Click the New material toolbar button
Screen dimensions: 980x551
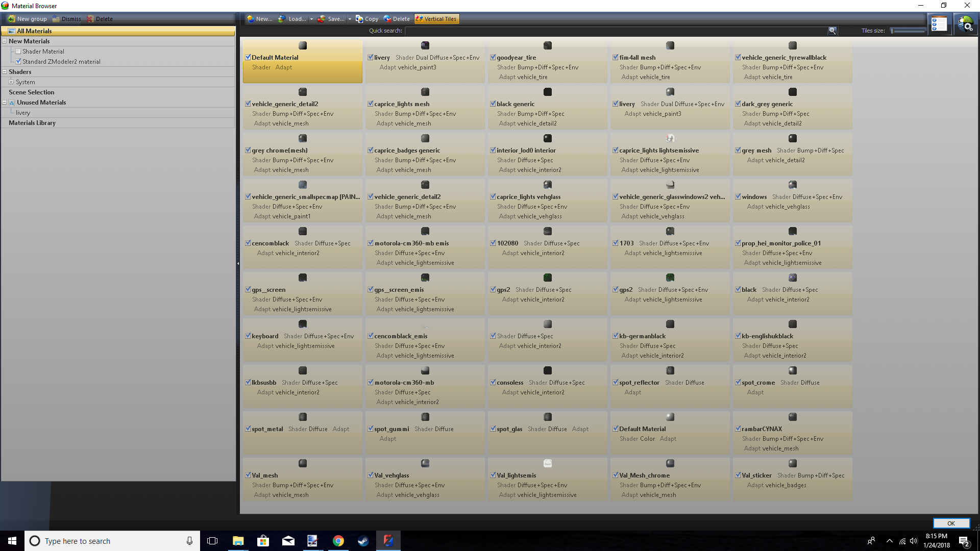(259, 19)
